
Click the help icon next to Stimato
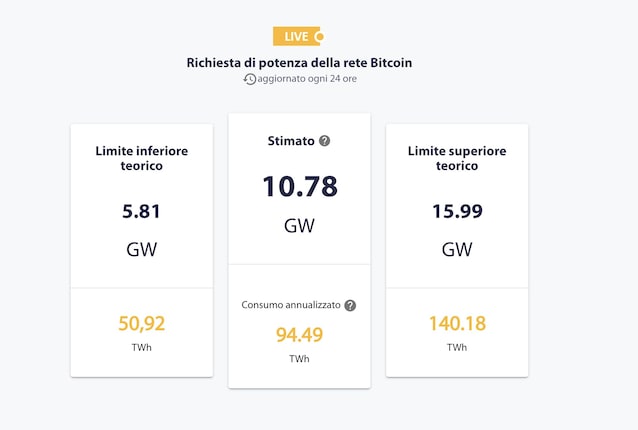tap(324, 141)
